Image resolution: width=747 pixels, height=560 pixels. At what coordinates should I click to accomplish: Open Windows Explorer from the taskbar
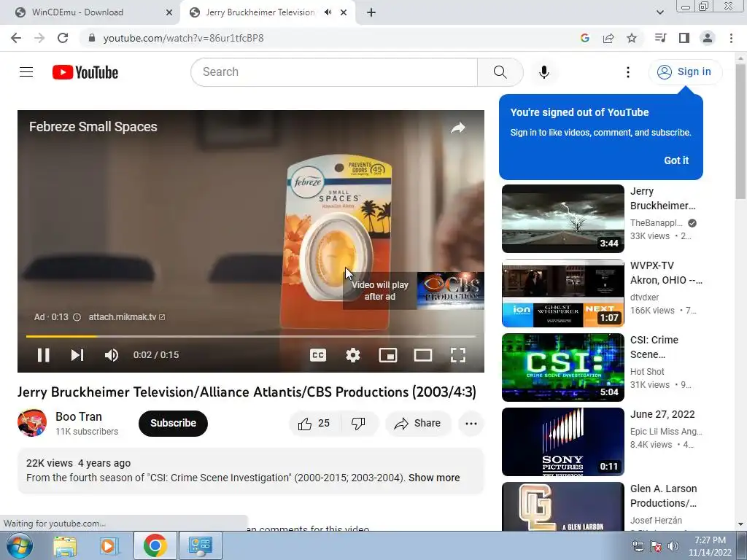(x=64, y=545)
